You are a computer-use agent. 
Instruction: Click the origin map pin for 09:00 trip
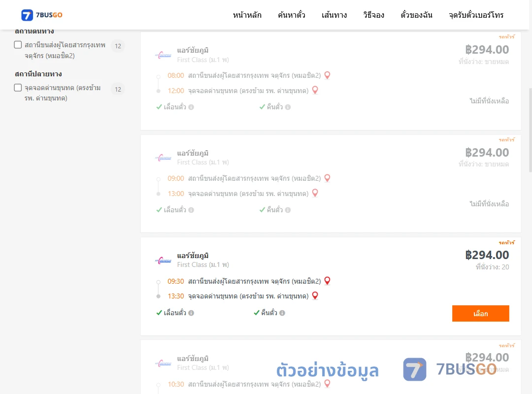click(327, 178)
